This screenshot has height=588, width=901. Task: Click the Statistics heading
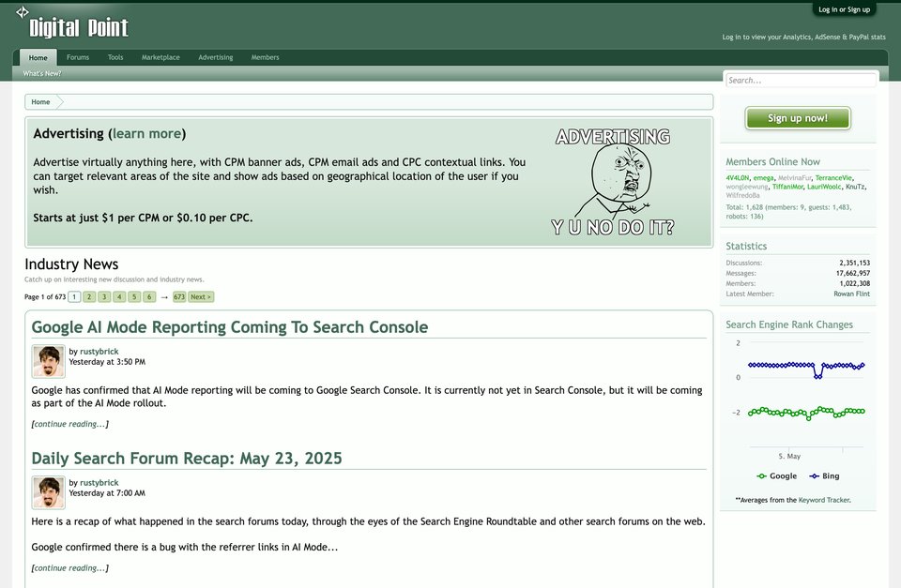click(x=746, y=247)
